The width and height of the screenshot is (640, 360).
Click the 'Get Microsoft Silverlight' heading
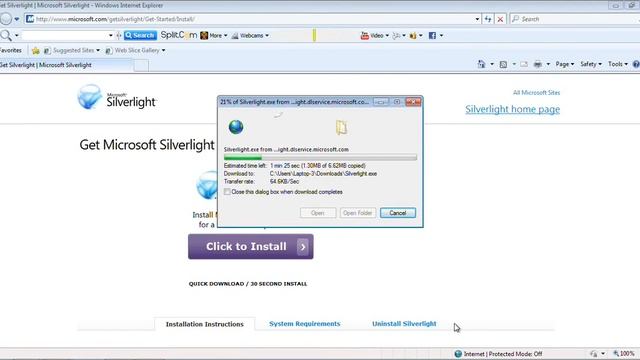tap(147, 145)
